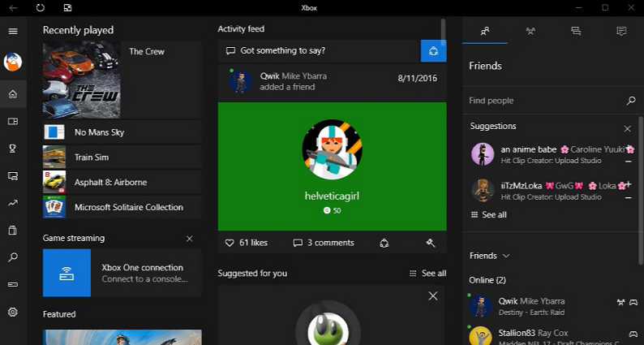Click See all under Suggestions
Screen dimensions: 644x345
point(488,214)
